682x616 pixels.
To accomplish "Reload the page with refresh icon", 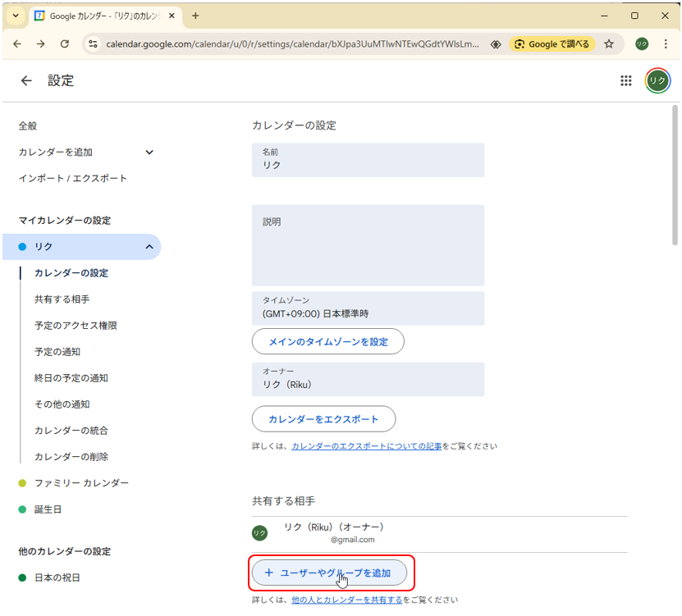I will 65,44.
